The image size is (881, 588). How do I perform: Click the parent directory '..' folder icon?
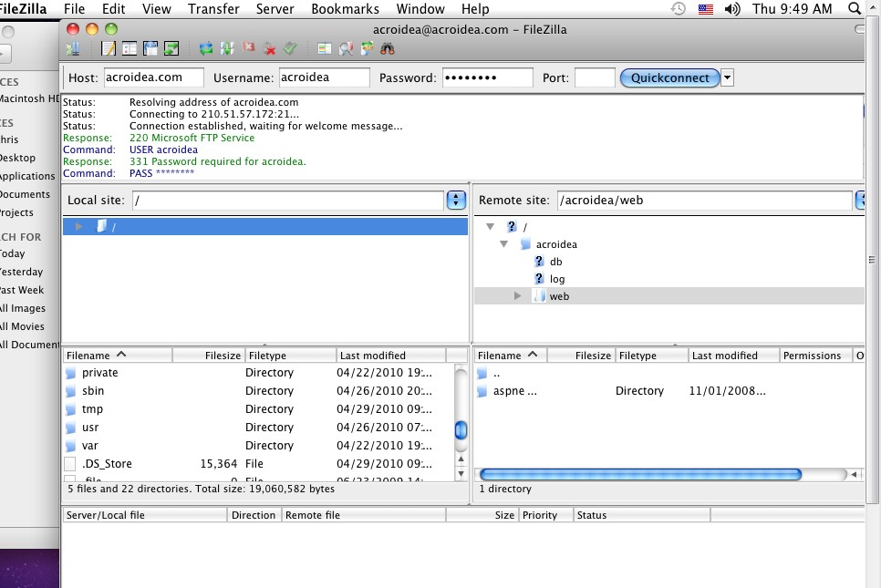coord(482,373)
